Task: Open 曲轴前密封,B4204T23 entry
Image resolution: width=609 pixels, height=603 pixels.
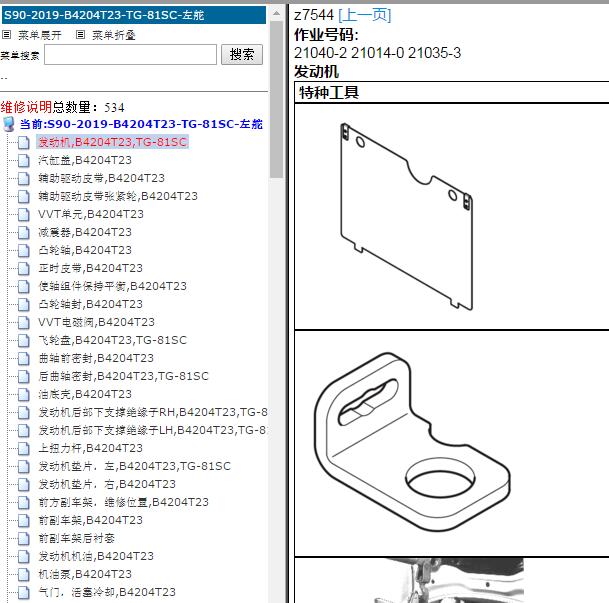Action: [96, 358]
